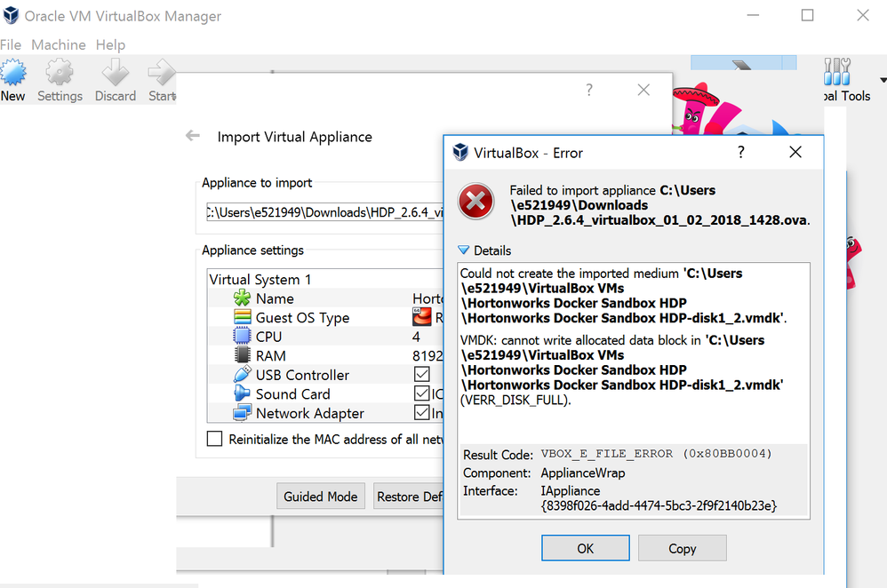Open the Machine menu

coord(59,44)
